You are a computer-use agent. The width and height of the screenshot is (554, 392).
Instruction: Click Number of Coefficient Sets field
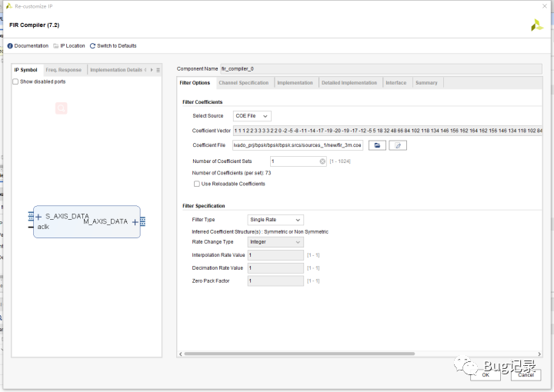pyautogui.click(x=299, y=161)
